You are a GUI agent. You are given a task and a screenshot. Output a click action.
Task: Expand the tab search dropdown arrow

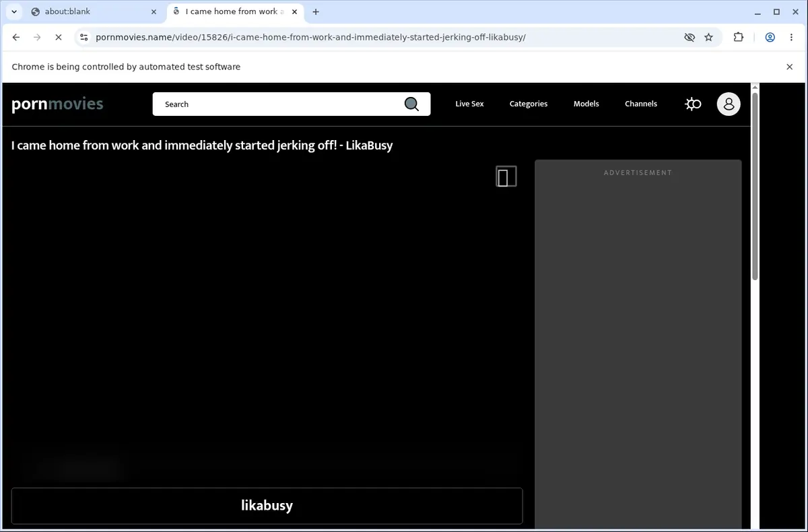(x=14, y=11)
